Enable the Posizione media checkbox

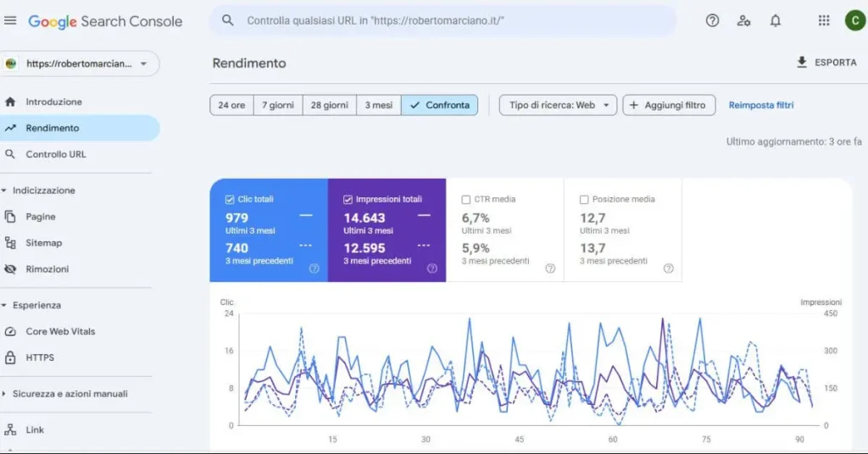tap(584, 200)
